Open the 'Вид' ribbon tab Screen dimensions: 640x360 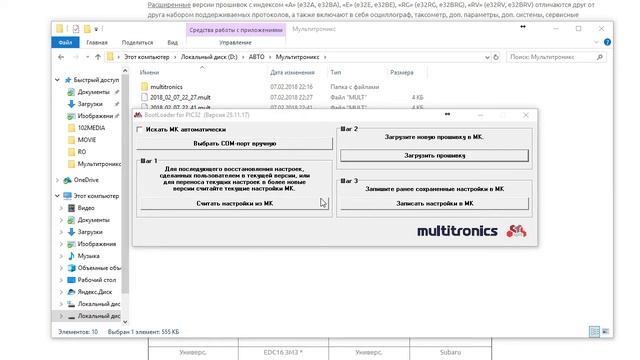point(173,42)
